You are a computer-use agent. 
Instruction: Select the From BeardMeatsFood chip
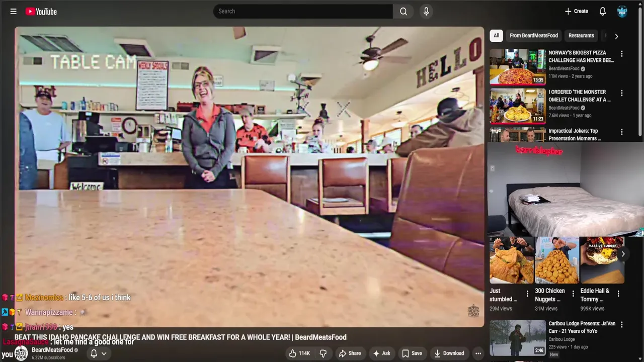[x=534, y=36]
